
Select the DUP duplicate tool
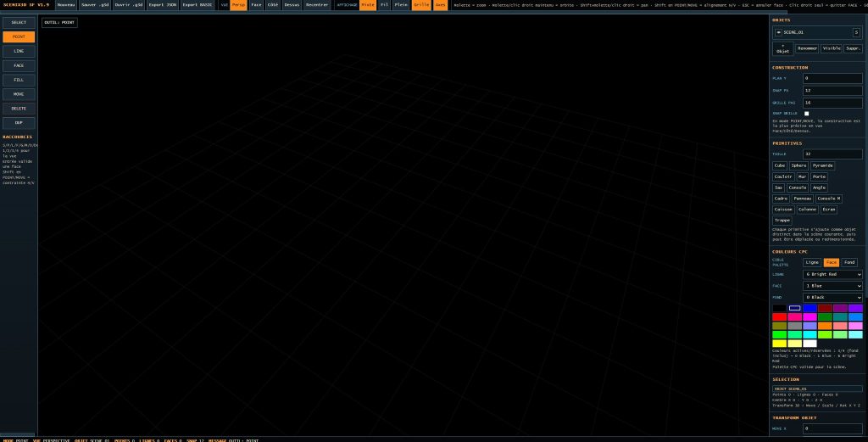tap(19, 123)
